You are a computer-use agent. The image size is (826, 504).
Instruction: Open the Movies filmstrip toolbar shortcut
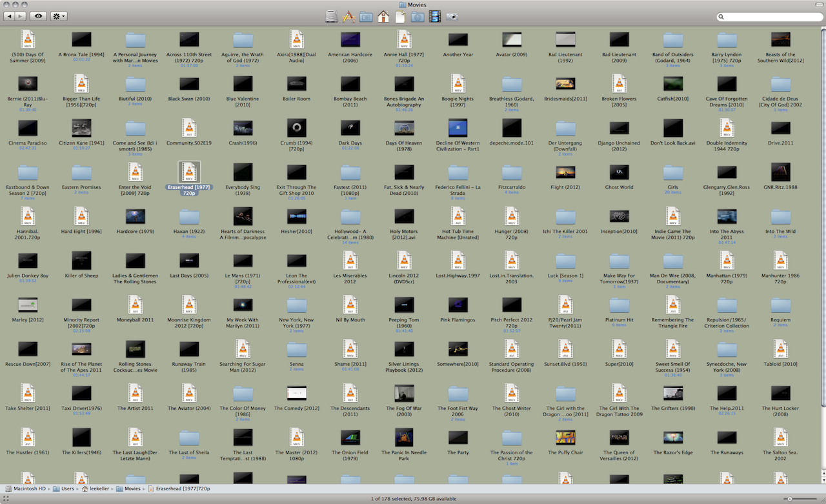point(435,17)
